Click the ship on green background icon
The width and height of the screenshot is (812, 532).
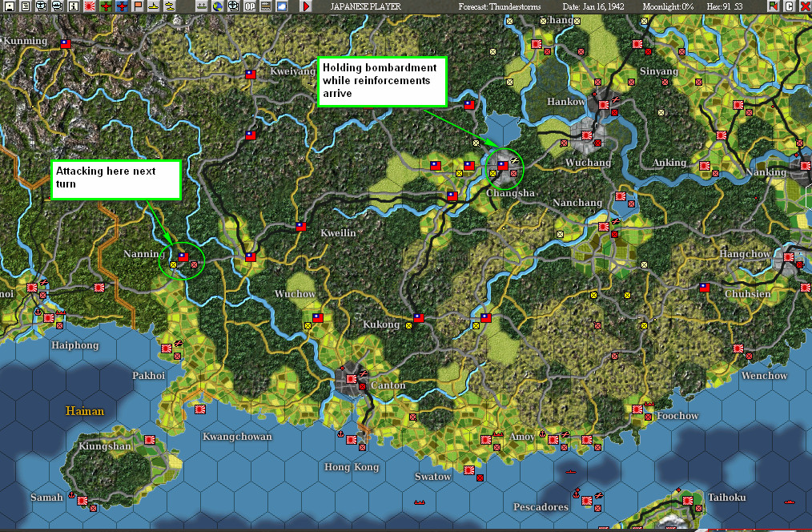pos(202,6)
